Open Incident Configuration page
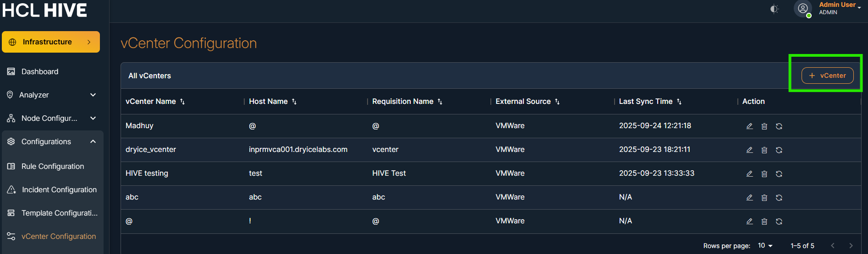 pos(59,189)
